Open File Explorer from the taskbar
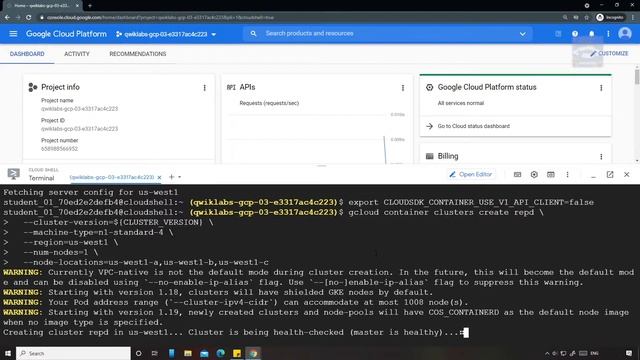Image resolution: width=640 pixels, height=360 pixels. pos(188,353)
